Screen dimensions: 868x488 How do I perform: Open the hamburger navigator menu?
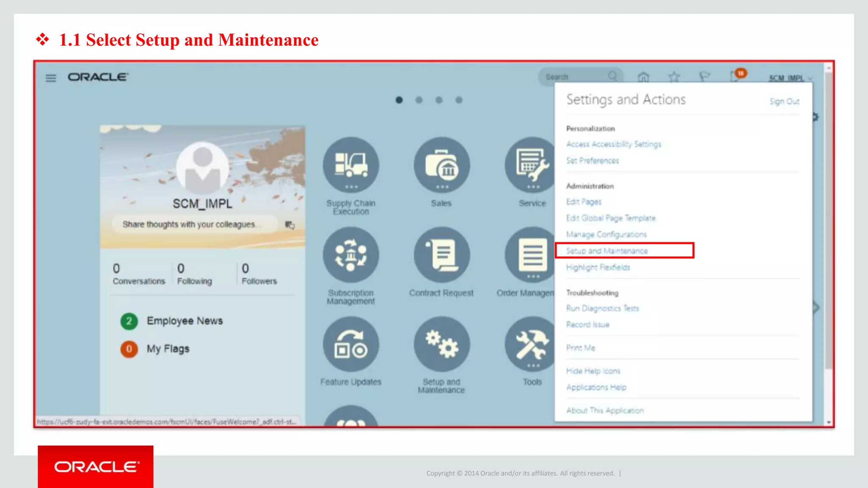51,78
